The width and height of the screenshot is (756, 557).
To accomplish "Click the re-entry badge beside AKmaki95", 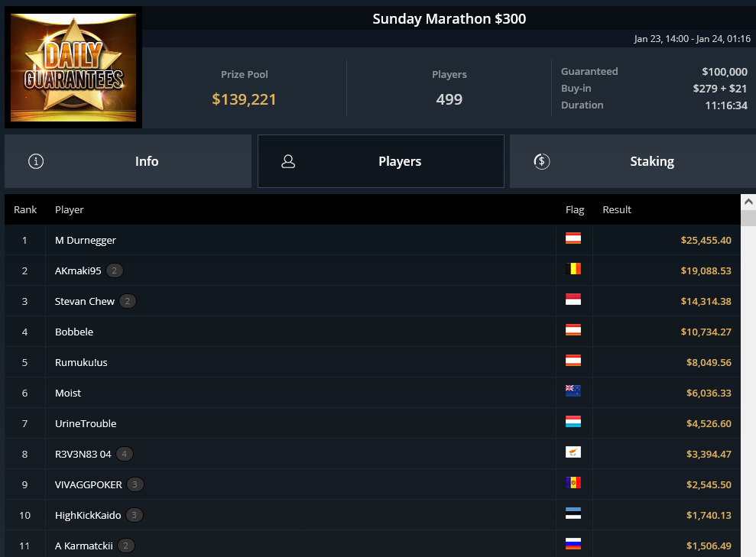I will [114, 270].
